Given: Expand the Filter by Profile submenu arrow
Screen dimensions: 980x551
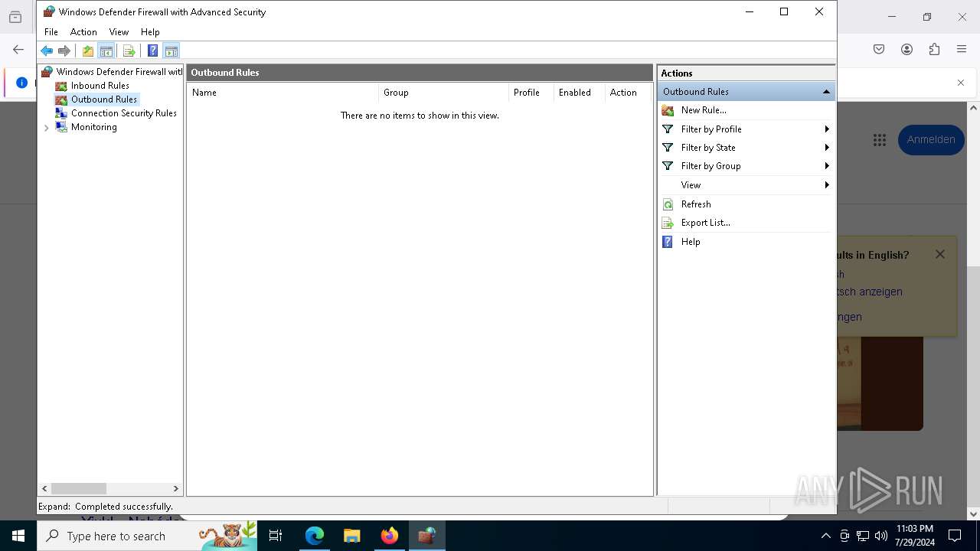Looking at the screenshot, I should 827,129.
